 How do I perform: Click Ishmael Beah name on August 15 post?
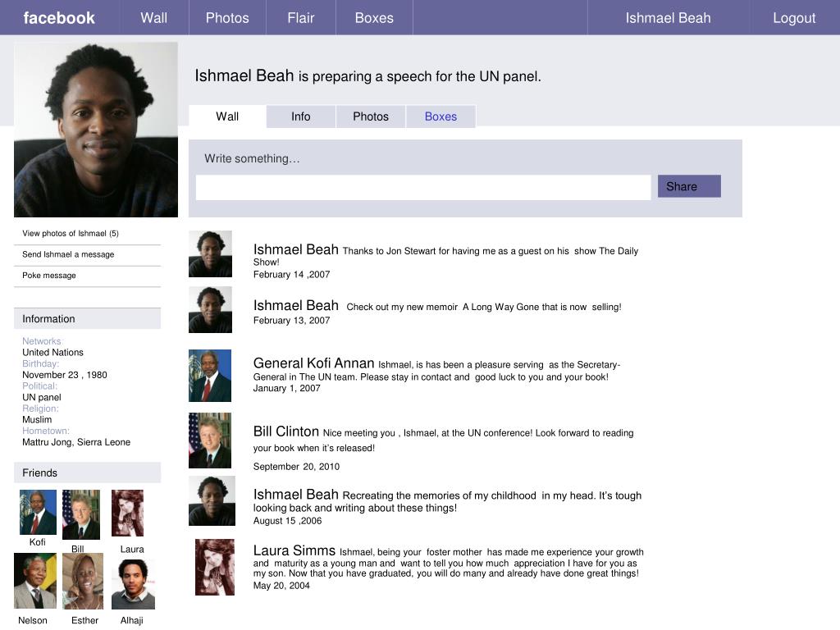tap(295, 494)
